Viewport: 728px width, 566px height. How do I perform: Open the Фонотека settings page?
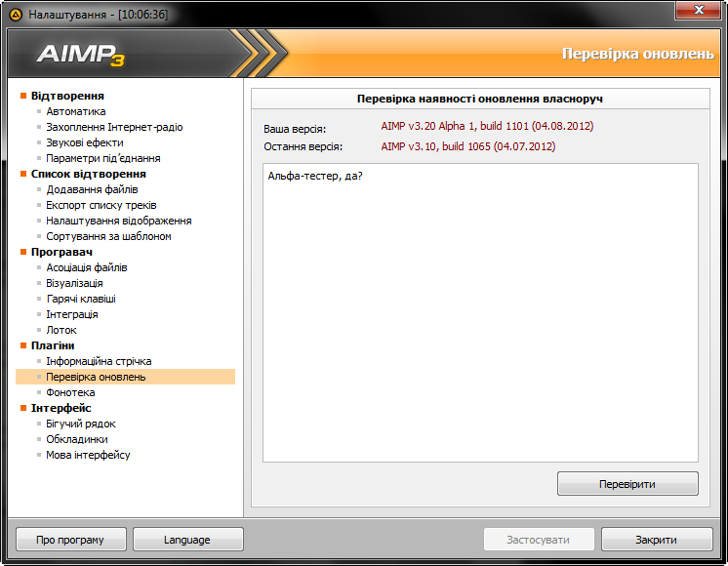pos(70,392)
